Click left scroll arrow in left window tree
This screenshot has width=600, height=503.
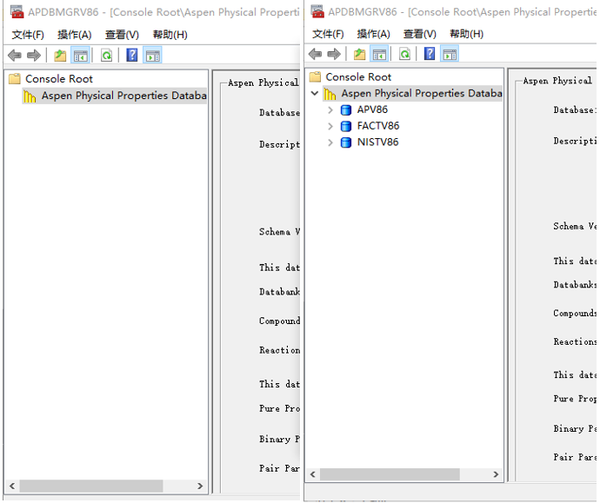pos(12,486)
